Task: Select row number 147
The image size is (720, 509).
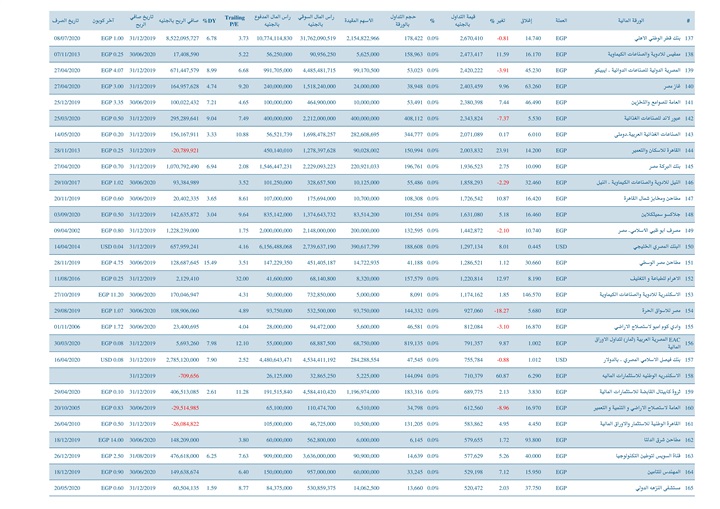Action: pyautogui.click(x=689, y=199)
